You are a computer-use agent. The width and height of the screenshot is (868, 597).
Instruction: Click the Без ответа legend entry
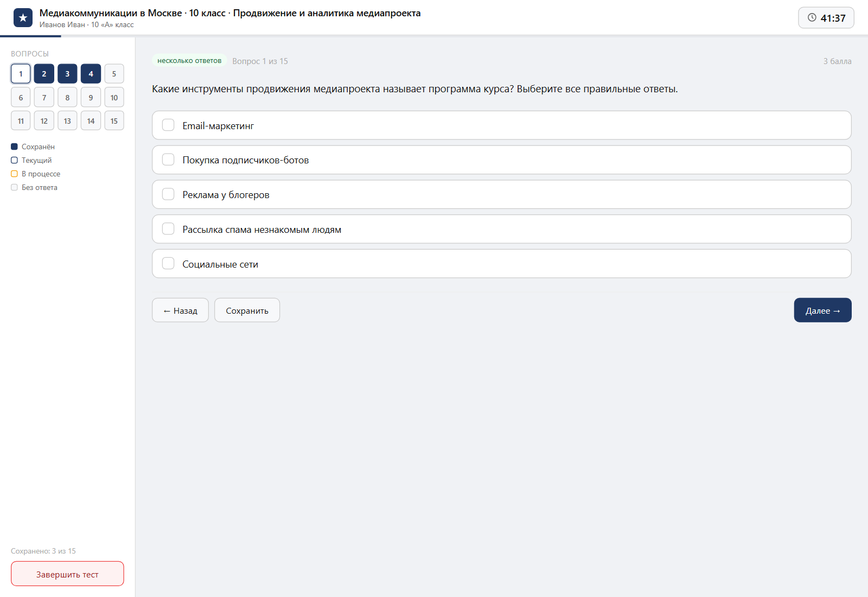(x=34, y=187)
